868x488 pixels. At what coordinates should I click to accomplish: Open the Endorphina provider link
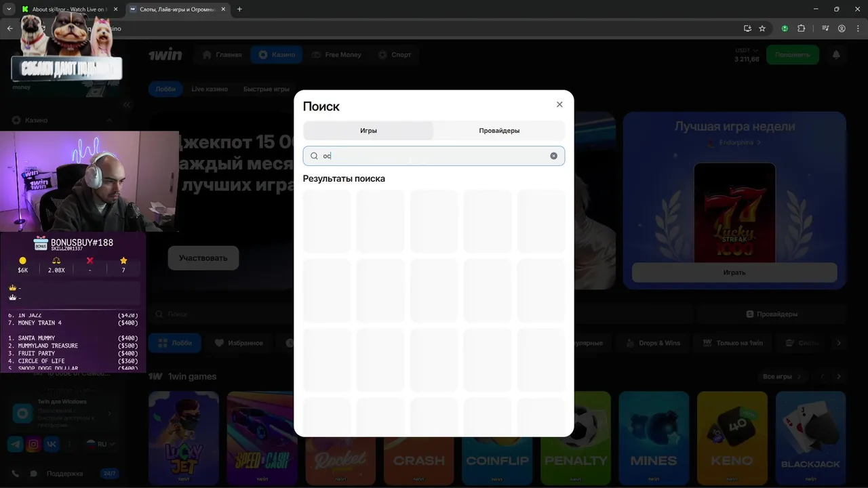click(x=734, y=143)
